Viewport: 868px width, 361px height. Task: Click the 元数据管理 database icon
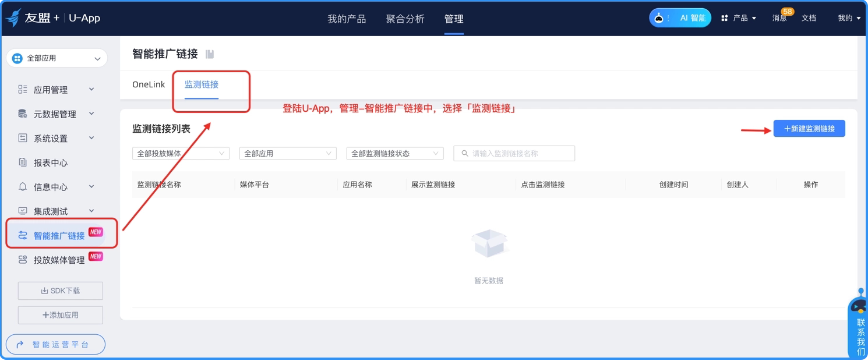click(23, 114)
